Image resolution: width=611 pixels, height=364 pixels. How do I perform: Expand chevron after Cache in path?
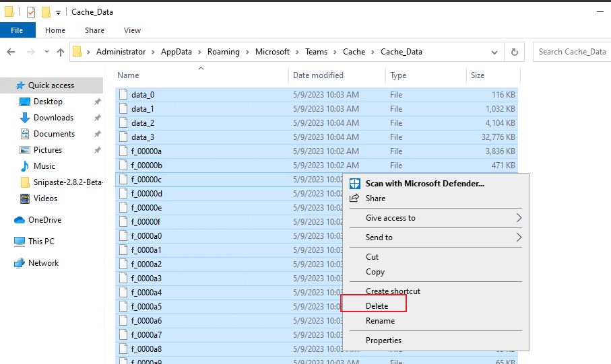point(373,52)
